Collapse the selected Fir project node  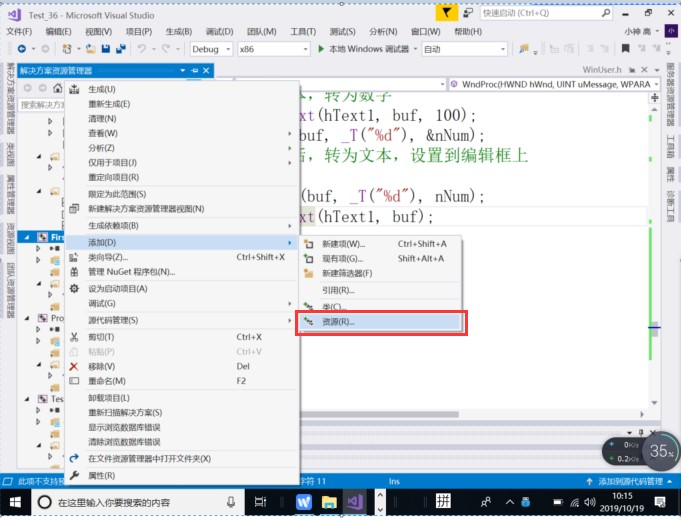pyautogui.click(x=27, y=237)
